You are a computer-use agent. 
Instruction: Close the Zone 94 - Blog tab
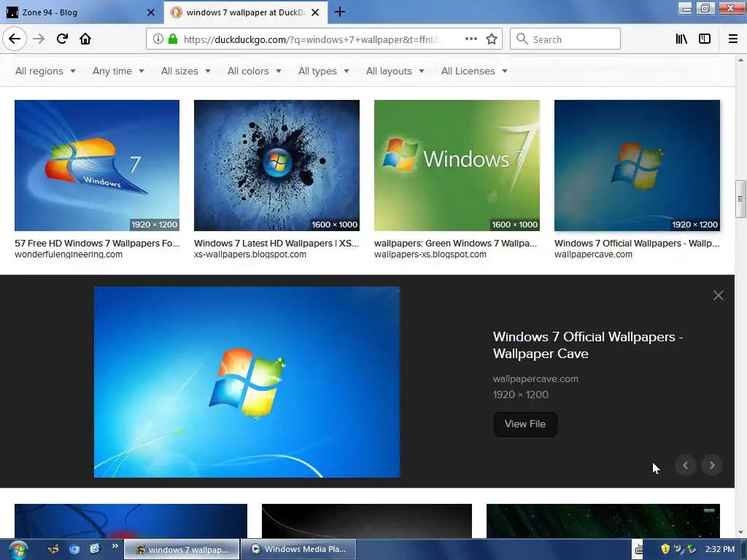(151, 12)
